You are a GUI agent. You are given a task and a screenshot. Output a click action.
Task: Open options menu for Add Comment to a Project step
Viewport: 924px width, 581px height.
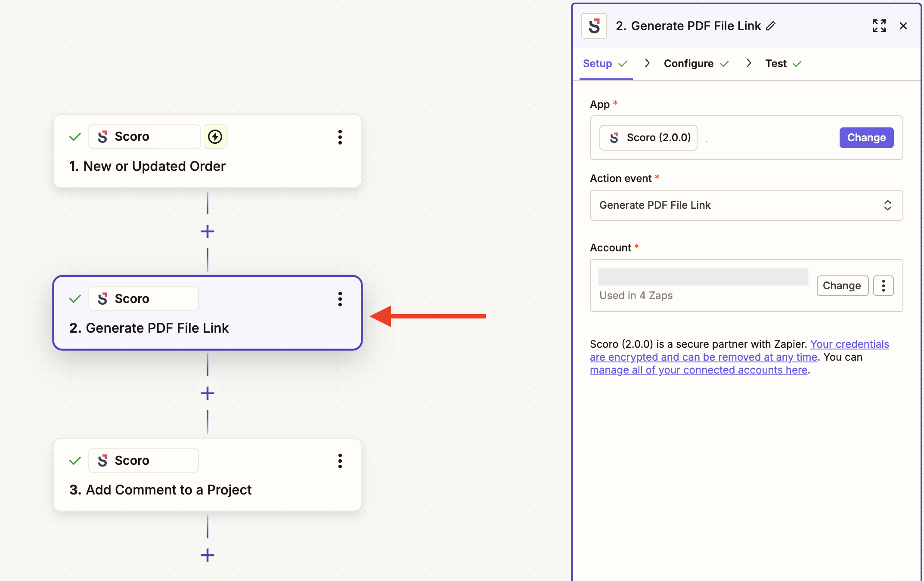coord(340,460)
